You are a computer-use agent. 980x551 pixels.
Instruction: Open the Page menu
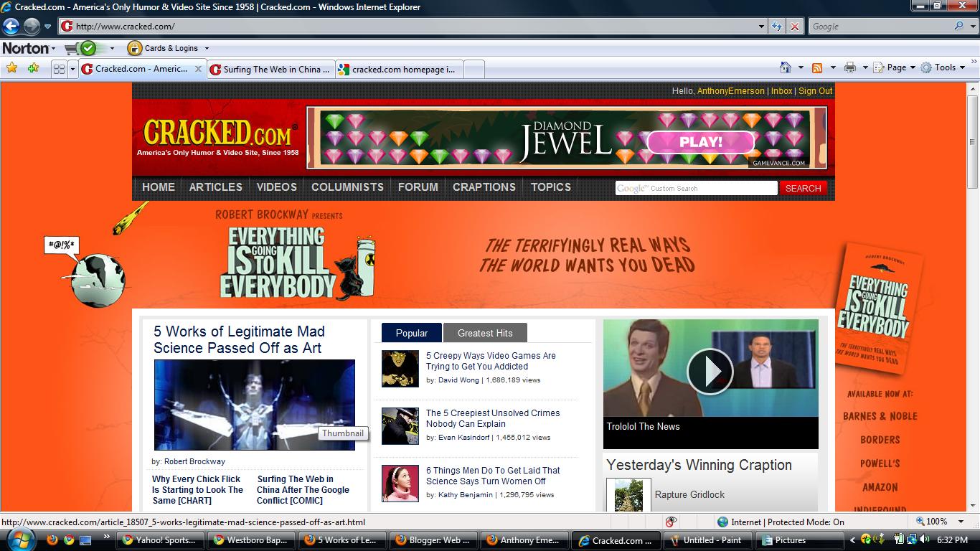tap(894, 67)
